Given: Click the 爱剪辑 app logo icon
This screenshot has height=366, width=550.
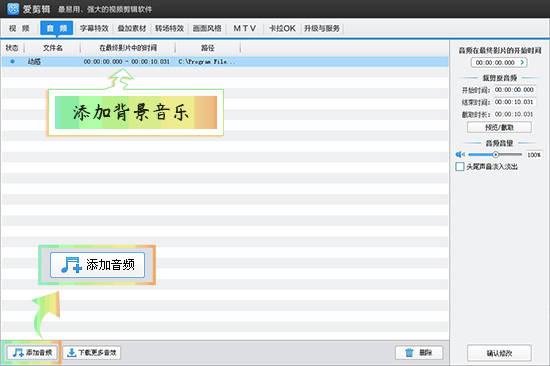Looking at the screenshot, I should coord(13,9).
